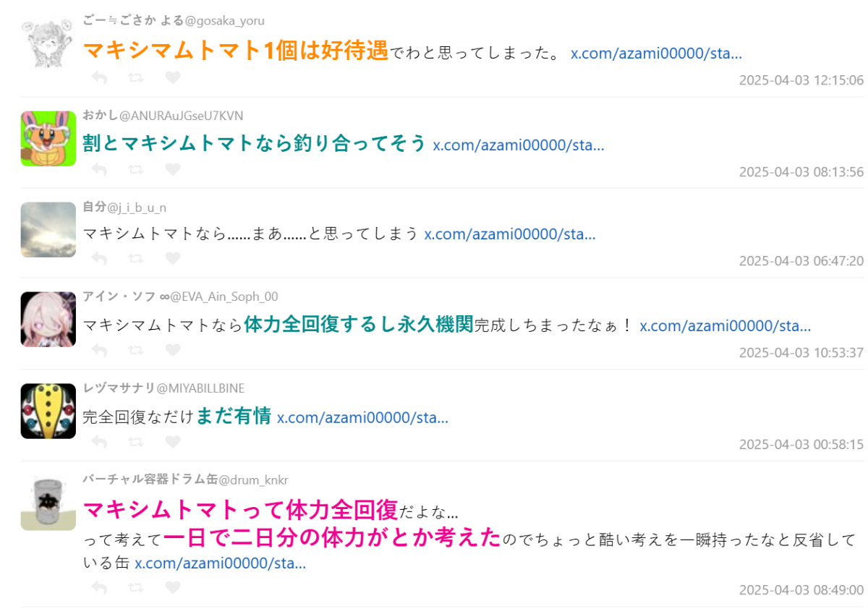Click the cloudy sky avatar of 自分

click(x=48, y=229)
